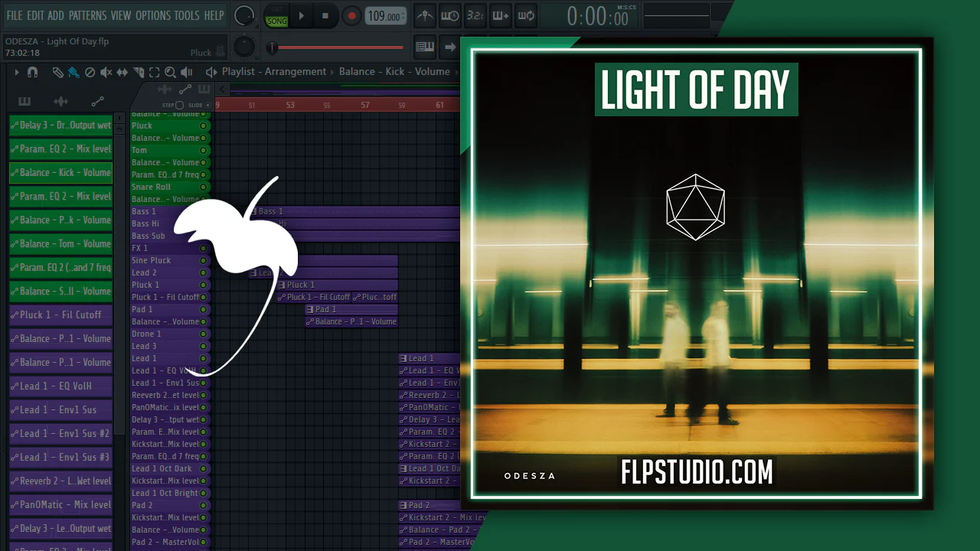
Task: Click piano icon above track headers
Action: click(204, 90)
